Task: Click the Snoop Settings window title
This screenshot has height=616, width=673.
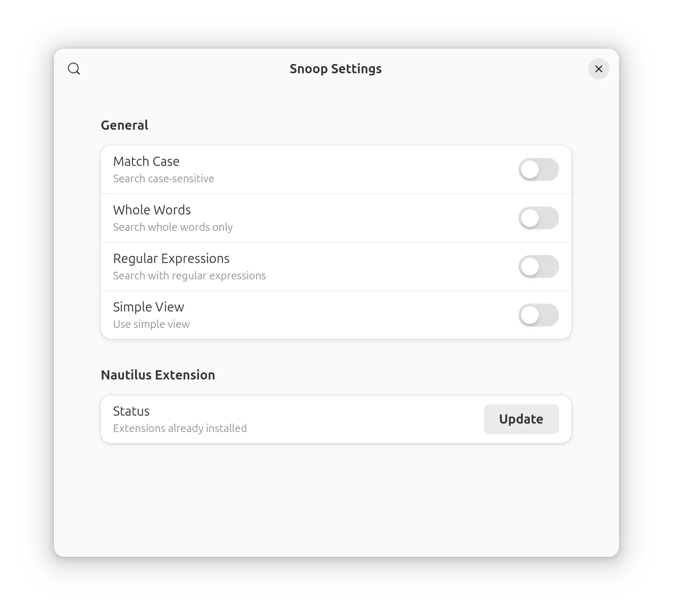Action: (x=336, y=69)
